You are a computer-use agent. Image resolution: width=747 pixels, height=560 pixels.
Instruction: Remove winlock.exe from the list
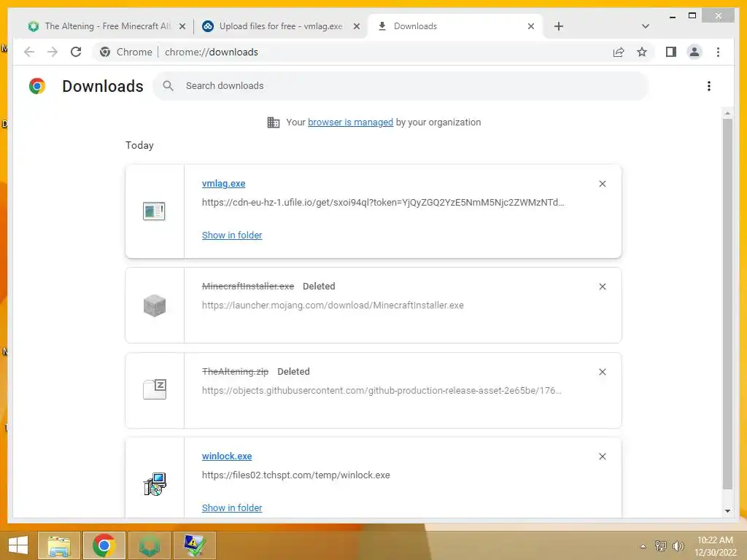(602, 456)
